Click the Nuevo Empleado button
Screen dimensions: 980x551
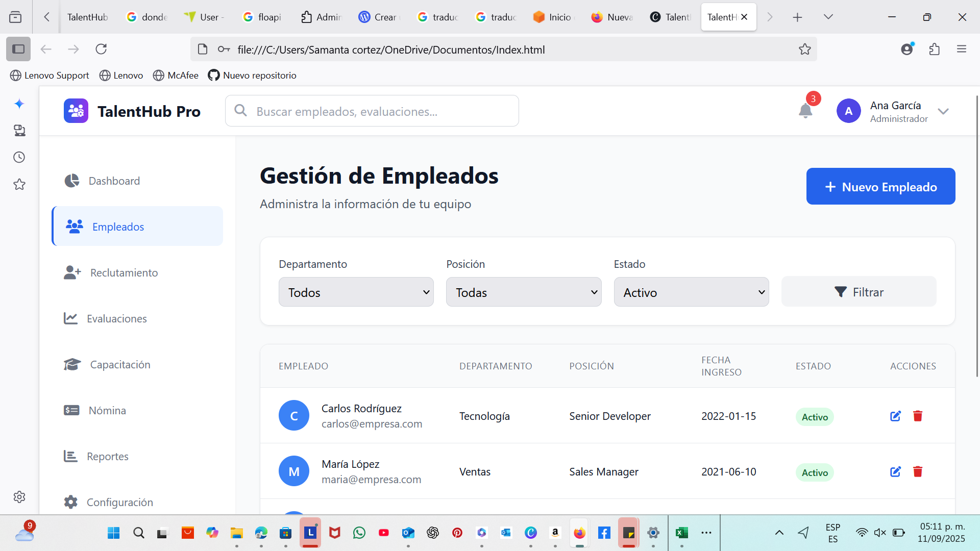[880, 187]
